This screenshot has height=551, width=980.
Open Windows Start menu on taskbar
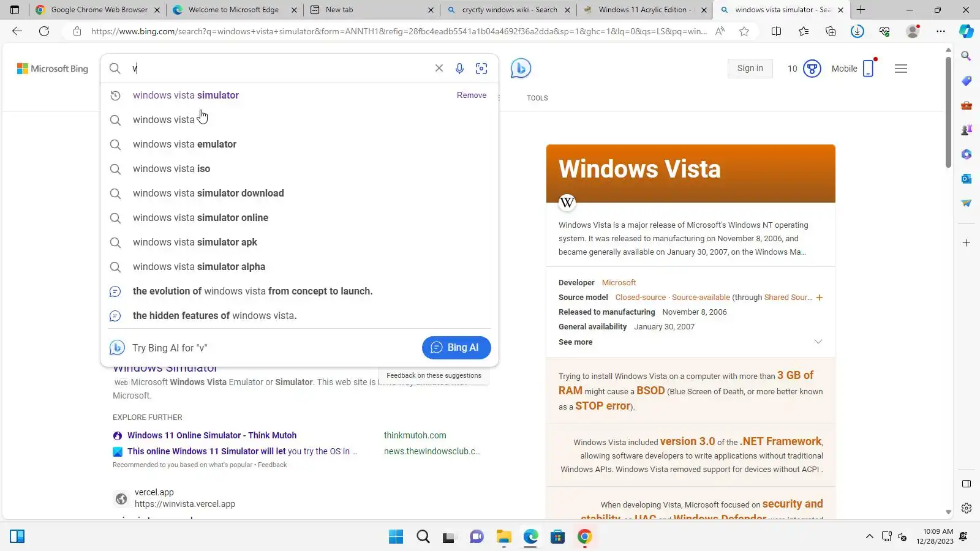396,537
